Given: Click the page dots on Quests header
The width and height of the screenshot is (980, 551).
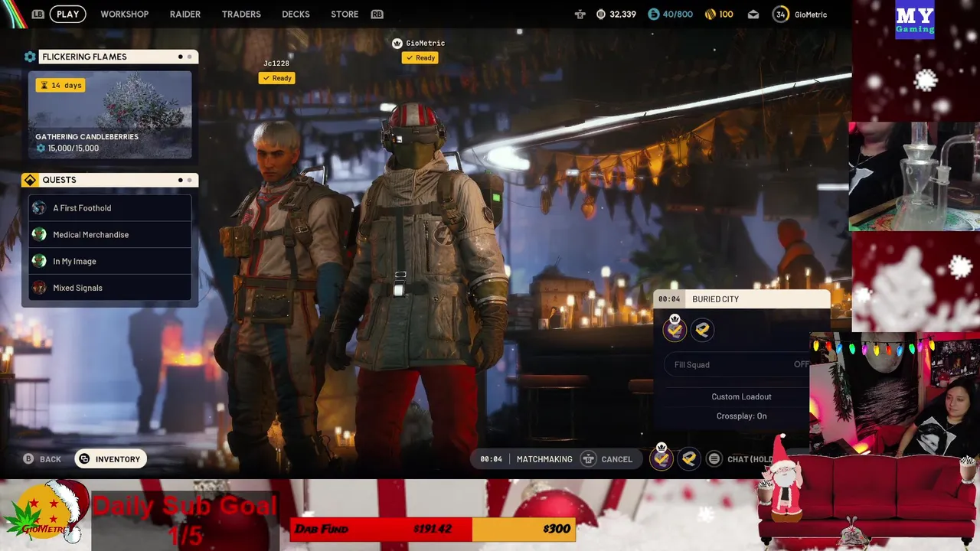Looking at the screenshot, I should click(x=185, y=180).
